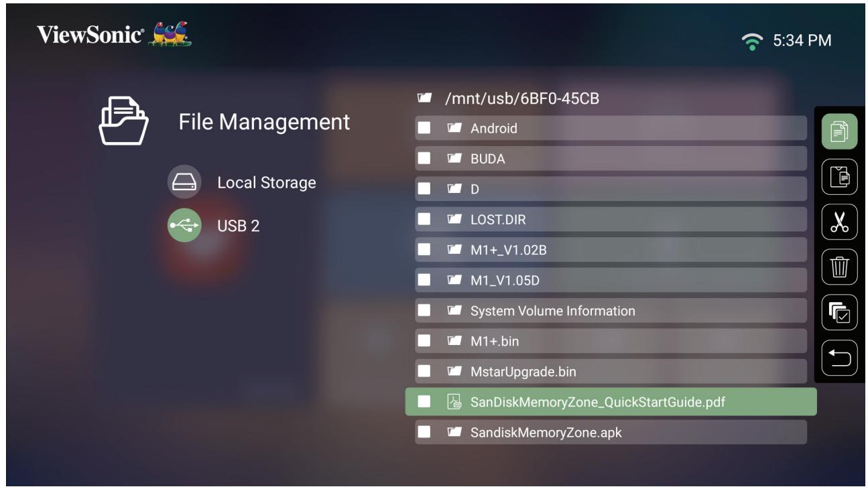
Task: Select the Copy icon in the side toolbar
Action: 839,131
